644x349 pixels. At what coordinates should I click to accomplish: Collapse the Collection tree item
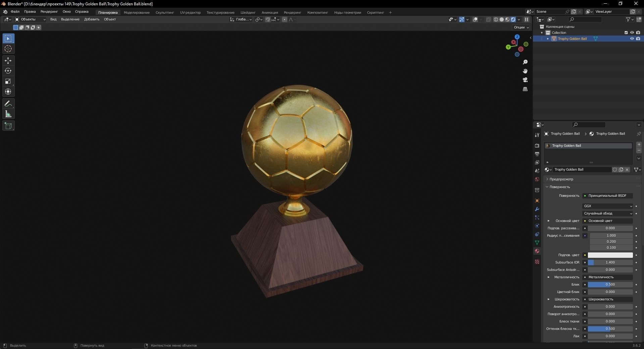(542, 33)
